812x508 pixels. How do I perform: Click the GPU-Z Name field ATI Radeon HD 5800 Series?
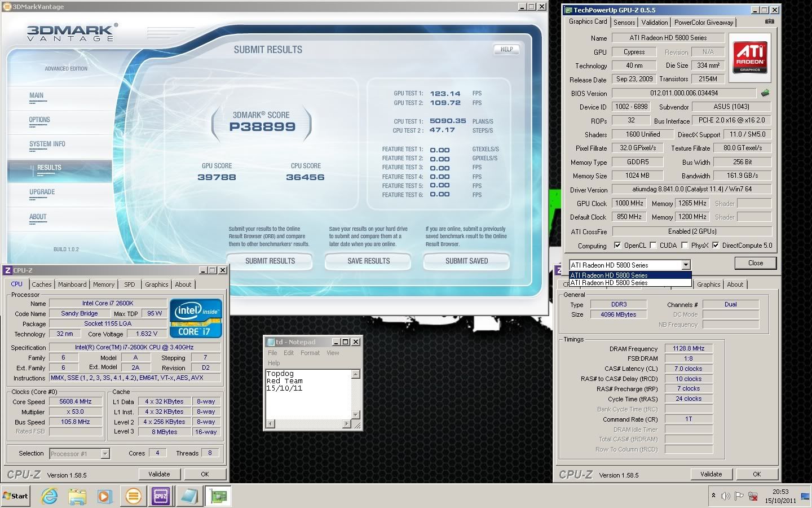point(668,38)
